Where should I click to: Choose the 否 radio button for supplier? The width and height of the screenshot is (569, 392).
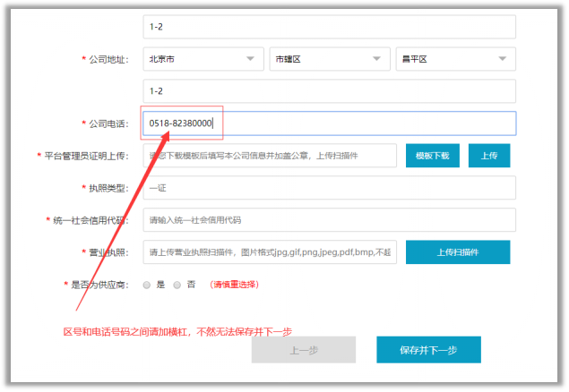177,285
